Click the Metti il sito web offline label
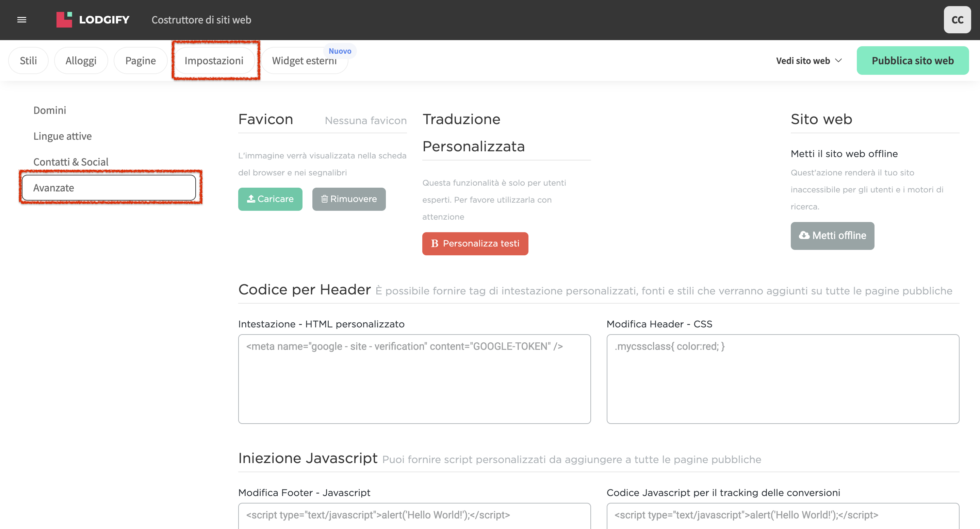 click(844, 154)
